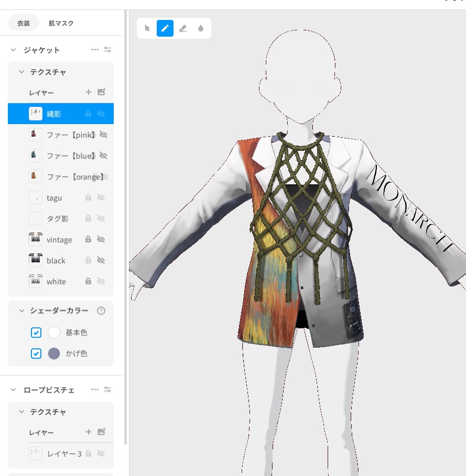Image resolution: width=466 pixels, height=476 pixels.
Task: Switch to the selection arrow tool
Action: pyautogui.click(x=147, y=28)
